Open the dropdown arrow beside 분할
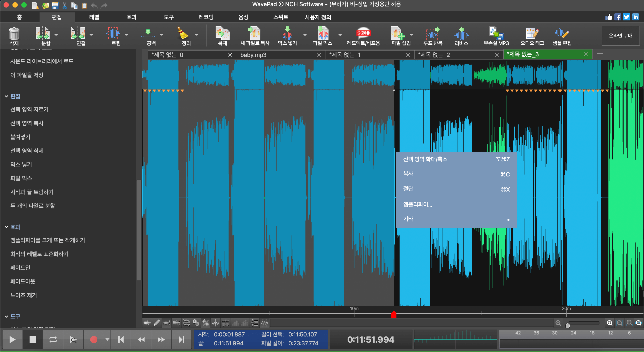The height and width of the screenshot is (352, 644). coord(56,35)
